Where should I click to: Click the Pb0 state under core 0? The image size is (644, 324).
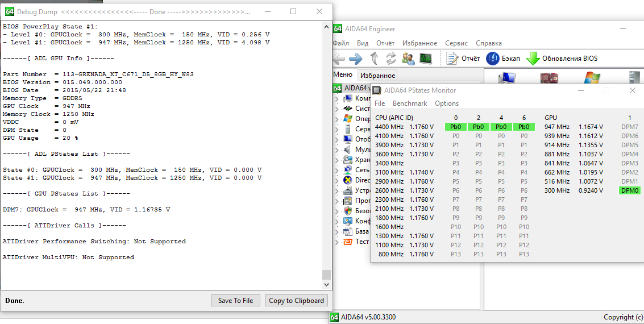(456, 127)
